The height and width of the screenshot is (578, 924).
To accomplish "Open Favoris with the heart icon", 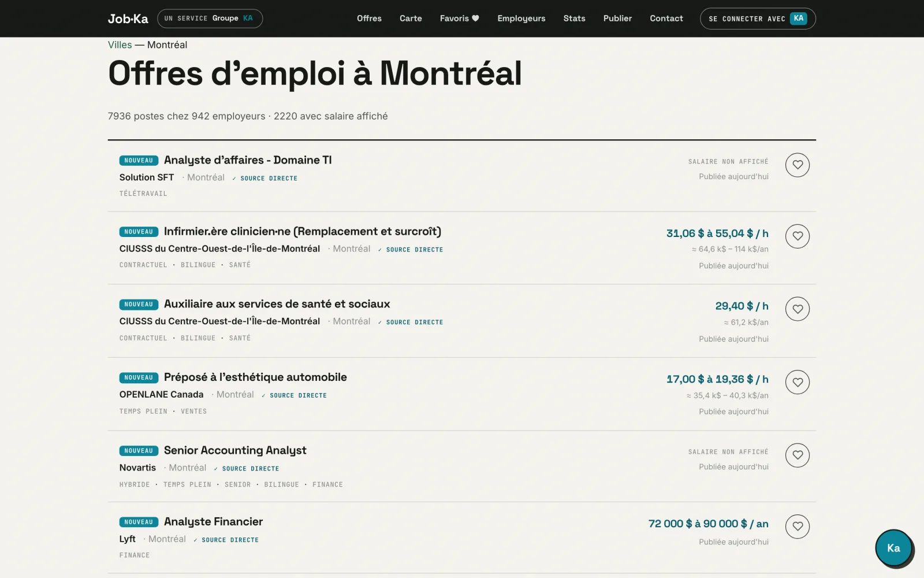I will tap(459, 18).
